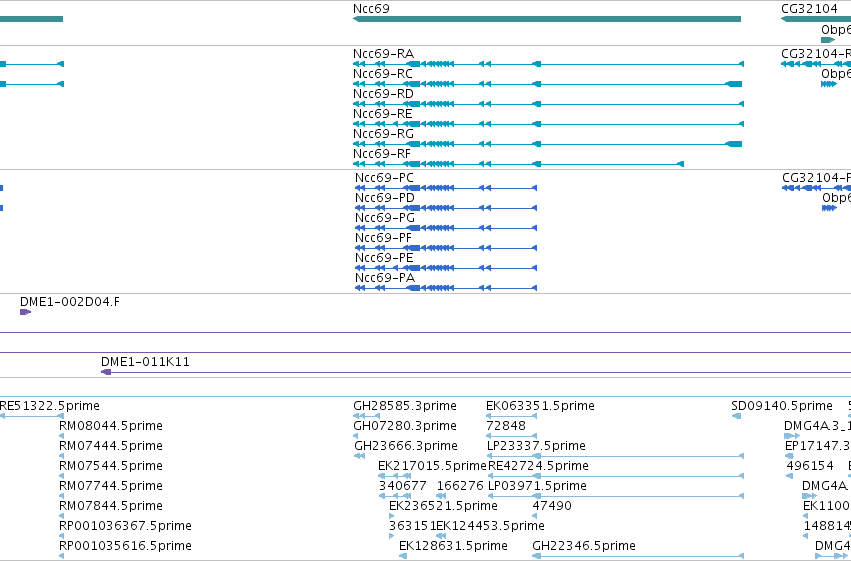The width and height of the screenshot is (851, 561).
Task: Open EST RE51322.5prime
Action: click(x=50, y=406)
